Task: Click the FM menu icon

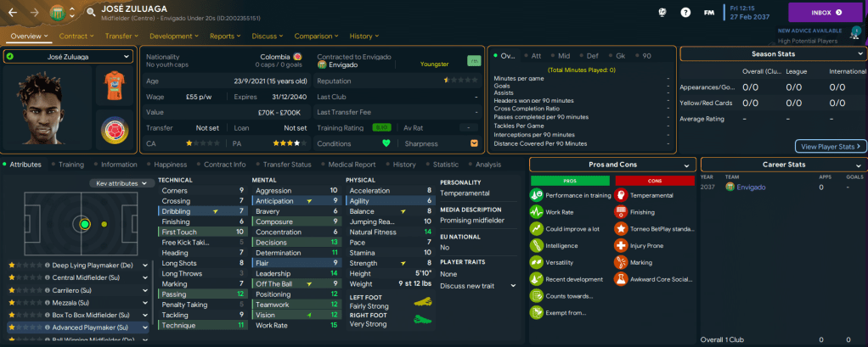Action: pyautogui.click(x=708, y=13)
